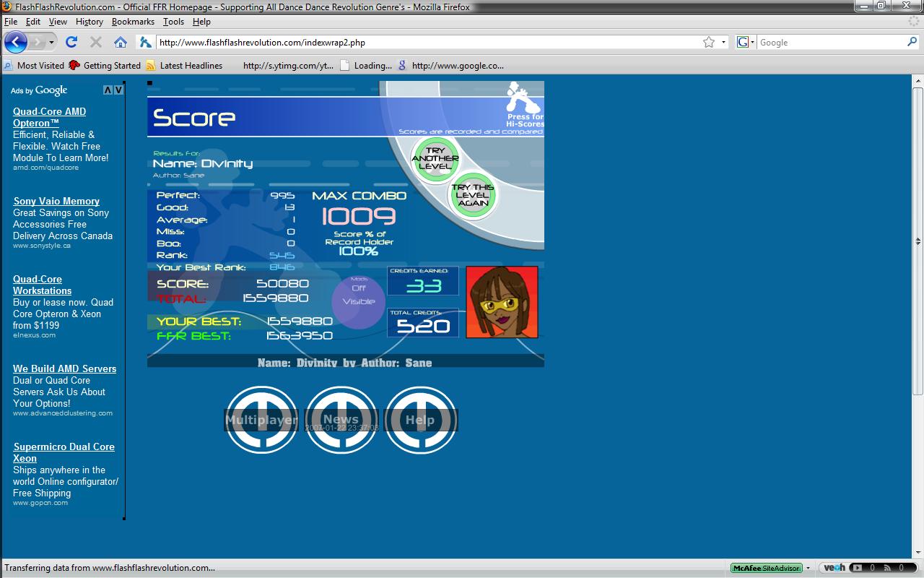Toggle the Mods Off Visible circle
The height and width of the screenshot is (578, 924).
359,301
